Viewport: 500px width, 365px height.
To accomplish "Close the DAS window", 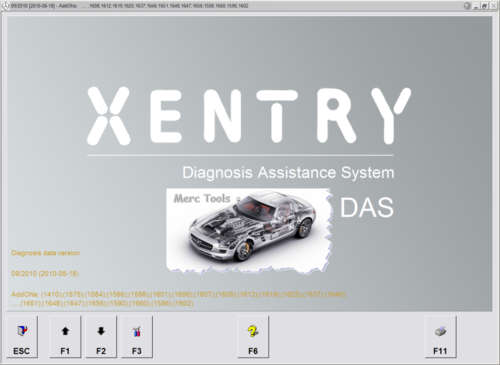I will (x=493, y=6).
